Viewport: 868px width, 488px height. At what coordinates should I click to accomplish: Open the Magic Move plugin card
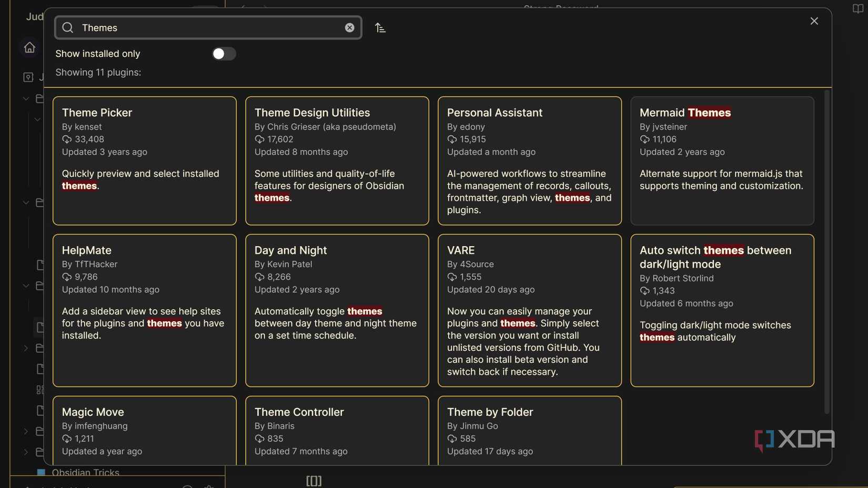pos(145,431)
